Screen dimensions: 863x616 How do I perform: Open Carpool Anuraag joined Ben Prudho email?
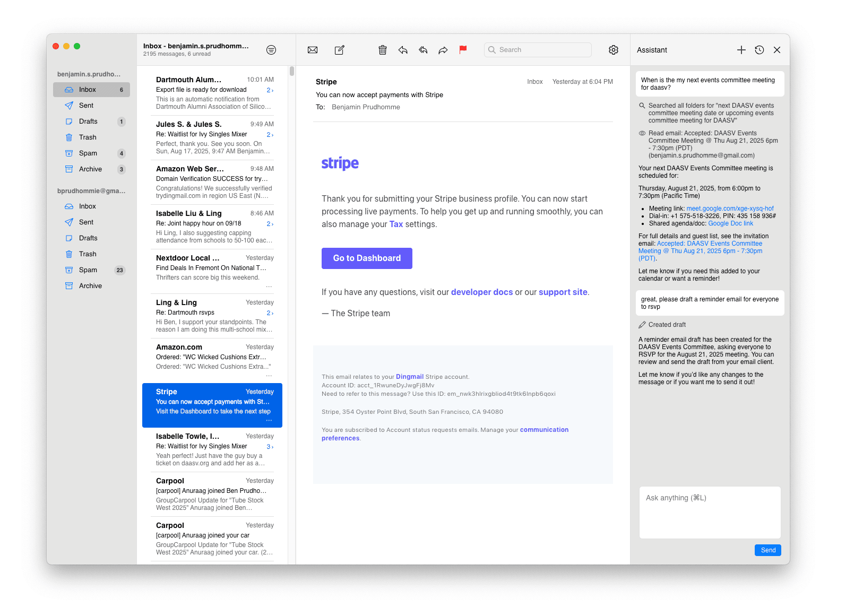pyautogui.click(x=212, y=494)
